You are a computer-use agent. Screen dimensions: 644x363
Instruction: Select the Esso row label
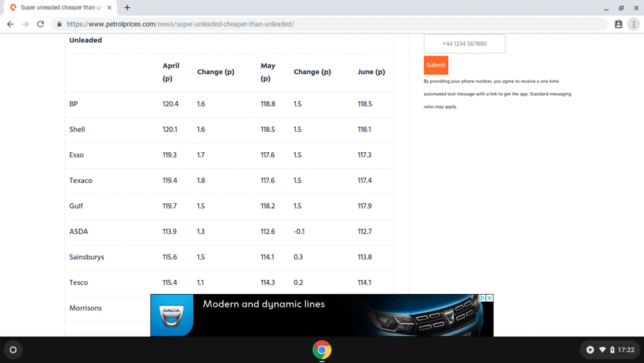tap(77, 155)
